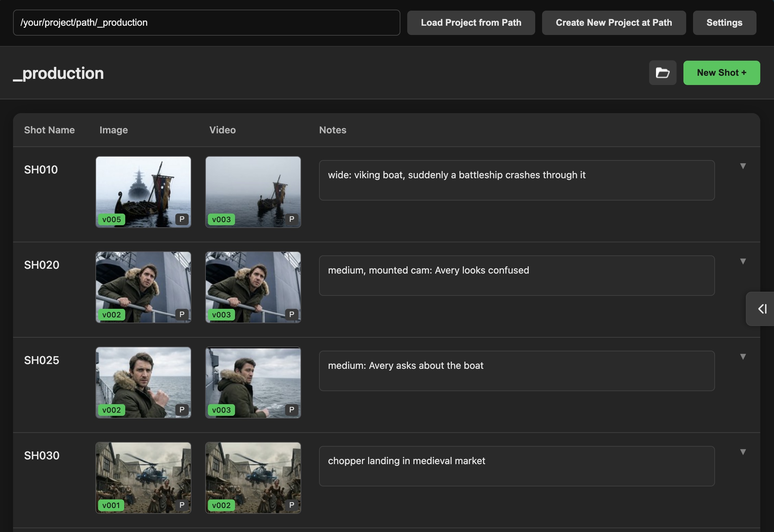The height and width of the screenshot is (532, 774).
Task: Click Create New Project at Path
Action: point(614,23)
